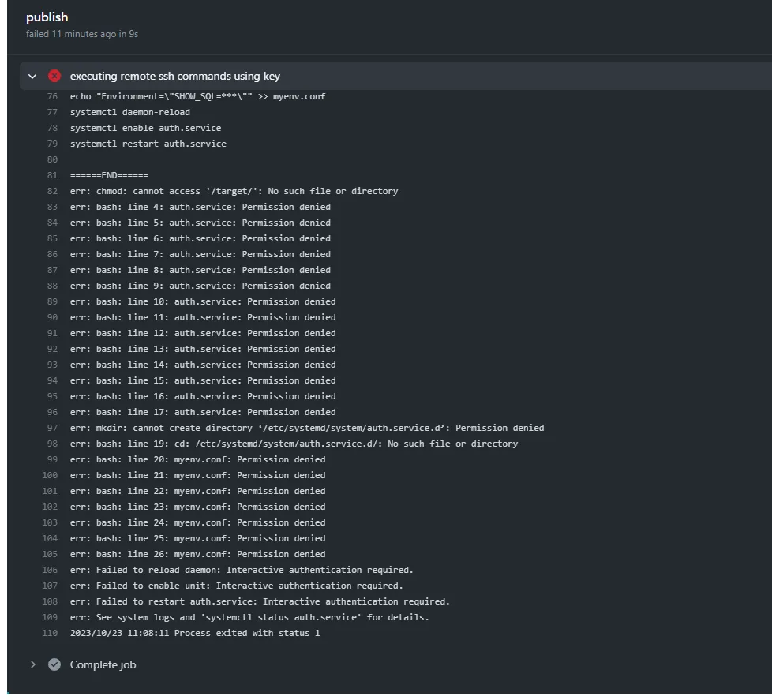Click the chmod cannot access '/target/' error line
Screen dimensions: 772x700
pos(234,191)
